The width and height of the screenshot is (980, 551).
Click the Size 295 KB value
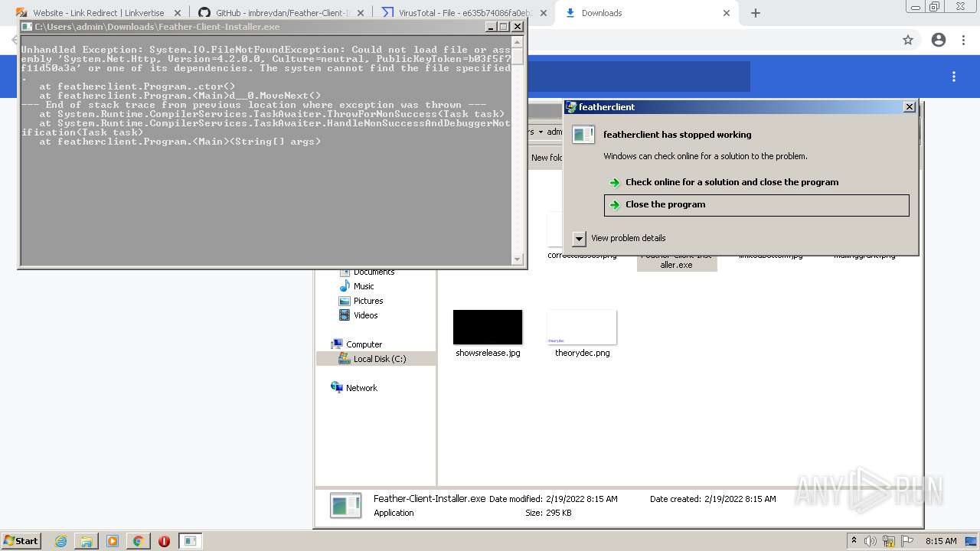558,513
